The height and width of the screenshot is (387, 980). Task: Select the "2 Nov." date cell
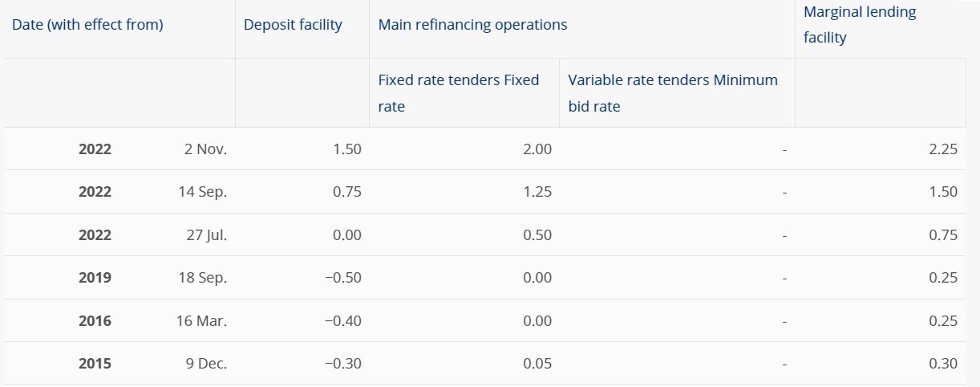coord(205,149)
